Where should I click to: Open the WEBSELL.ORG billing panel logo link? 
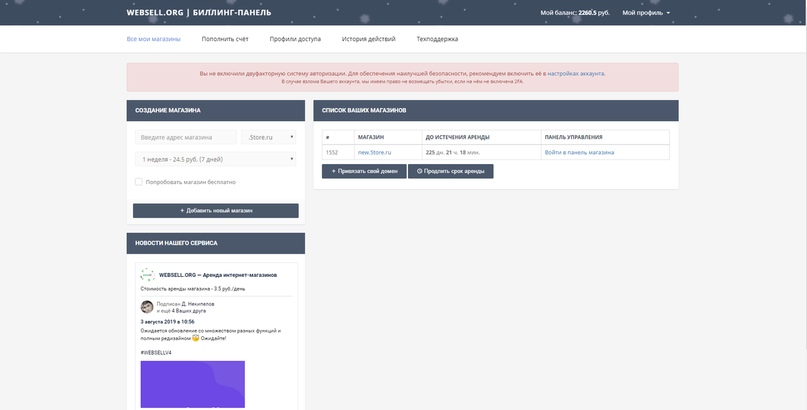[x=199, y=12]
